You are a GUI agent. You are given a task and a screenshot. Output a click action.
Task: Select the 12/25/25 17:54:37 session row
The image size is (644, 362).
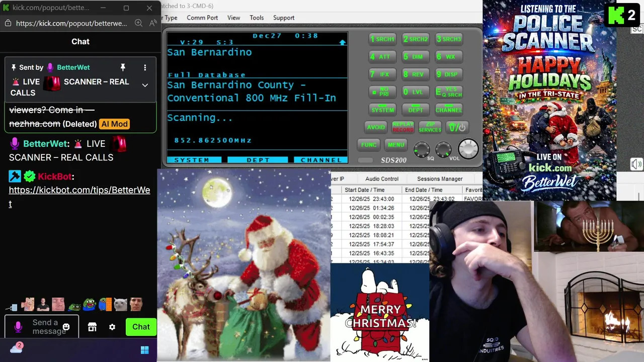coord(380,244)
